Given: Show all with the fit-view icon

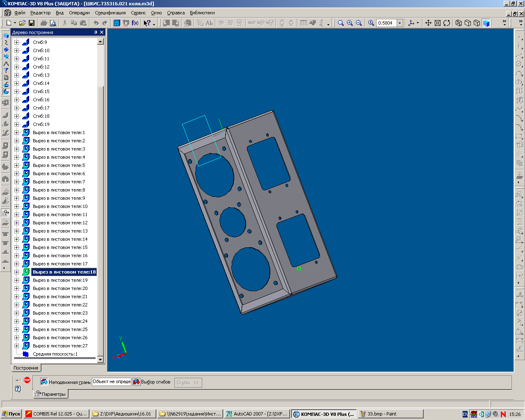Looking at the screenshot, I should click(x=438, y=23).
